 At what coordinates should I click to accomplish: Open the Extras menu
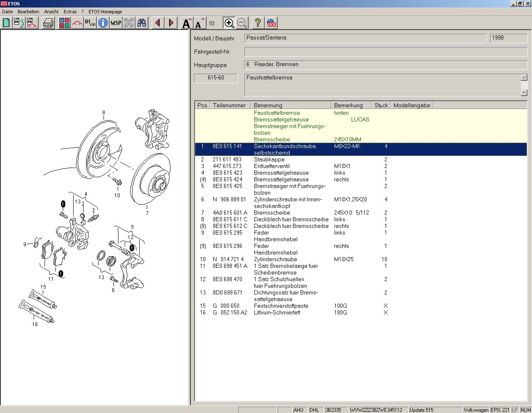pyautogui.click(x=70, y=12)
